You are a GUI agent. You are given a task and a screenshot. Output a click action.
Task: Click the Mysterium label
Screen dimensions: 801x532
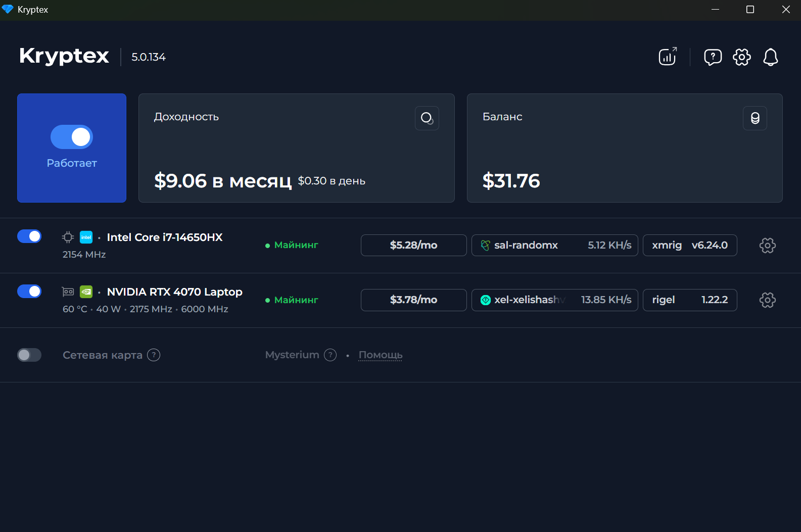(292, 355)
